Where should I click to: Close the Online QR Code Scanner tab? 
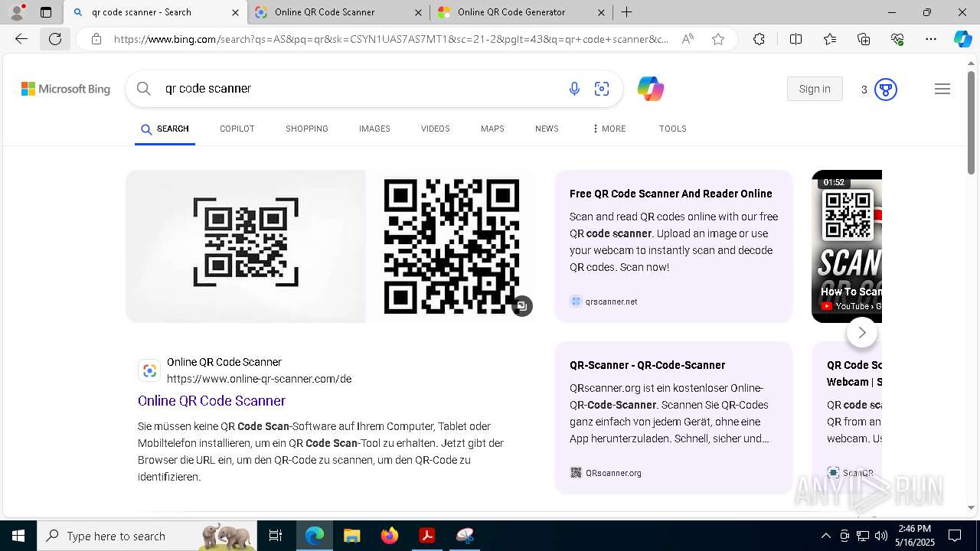[x=418, y=12]
